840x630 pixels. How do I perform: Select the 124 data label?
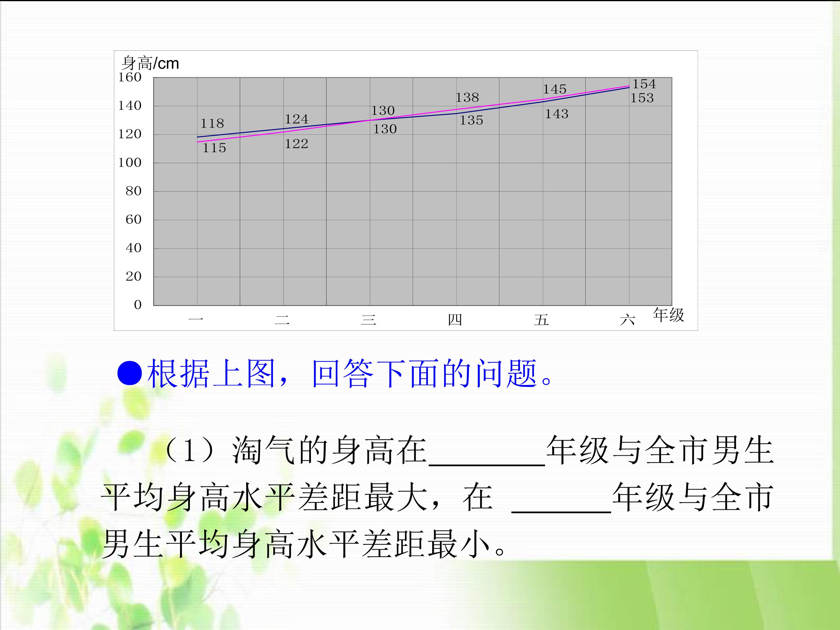297,119
